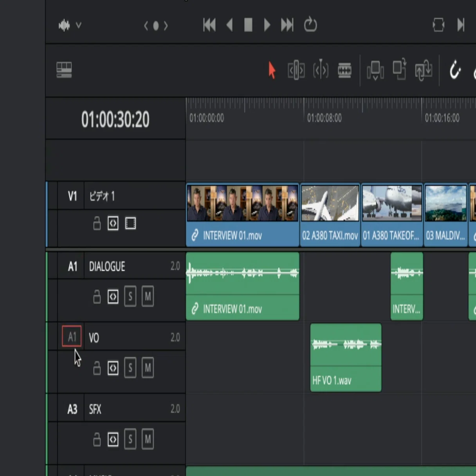Screen dimensions: 476x476
Task: Toggle auto track selector on SFX
Action: pyautogui.click(x=113, y=439)
